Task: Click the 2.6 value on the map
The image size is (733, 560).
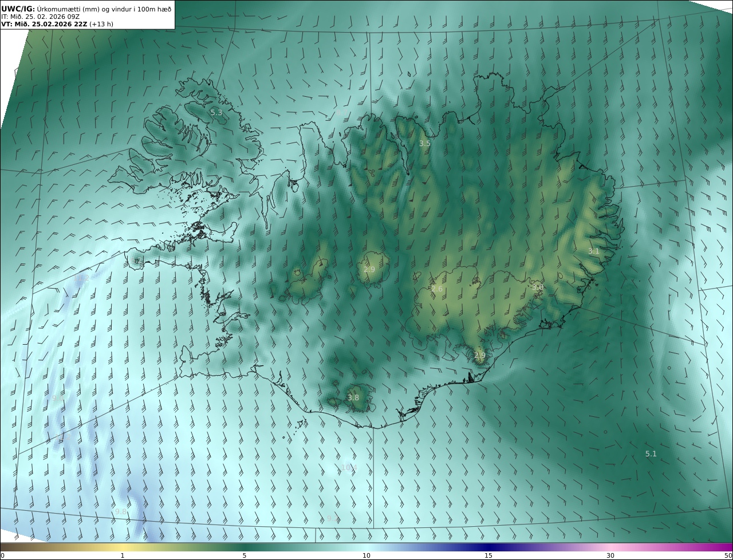Action: click(x=437, y=289)
